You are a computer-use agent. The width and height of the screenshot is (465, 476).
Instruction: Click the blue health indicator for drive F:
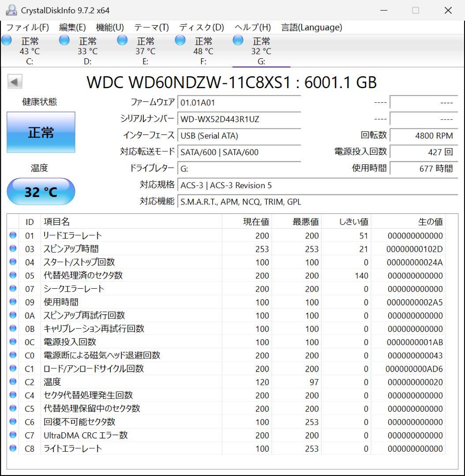(x=180, y=40)
